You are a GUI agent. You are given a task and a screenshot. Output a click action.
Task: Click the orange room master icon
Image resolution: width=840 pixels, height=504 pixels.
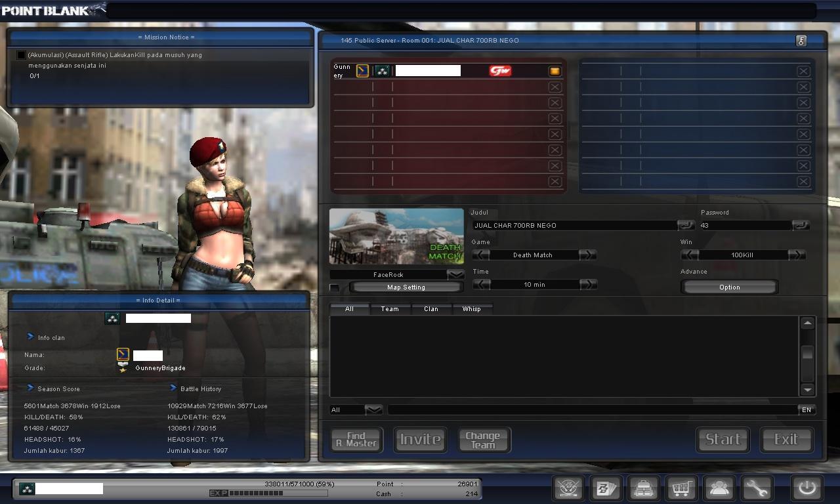(555, 71)
